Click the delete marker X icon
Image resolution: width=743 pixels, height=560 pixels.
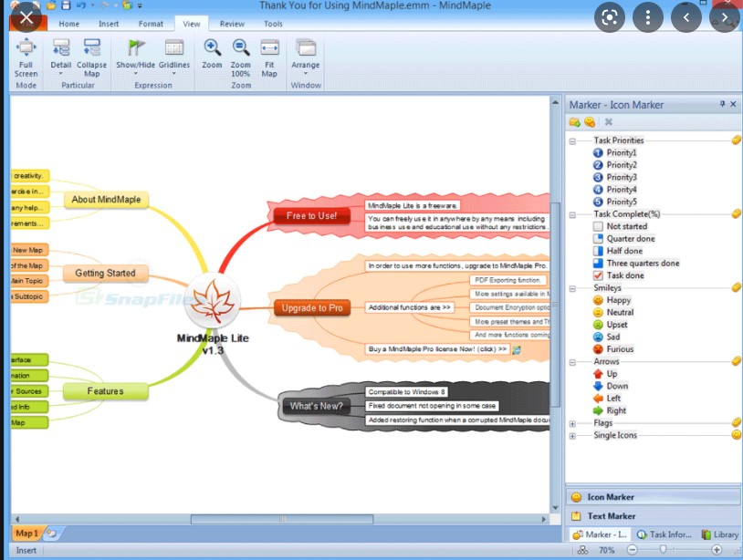coord(609,122)
